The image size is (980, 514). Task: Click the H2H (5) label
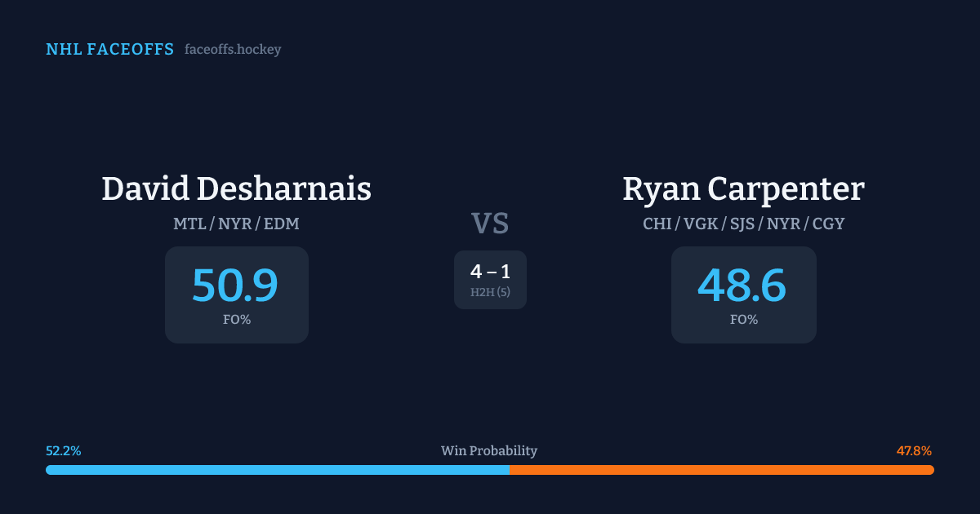point(490,292)
